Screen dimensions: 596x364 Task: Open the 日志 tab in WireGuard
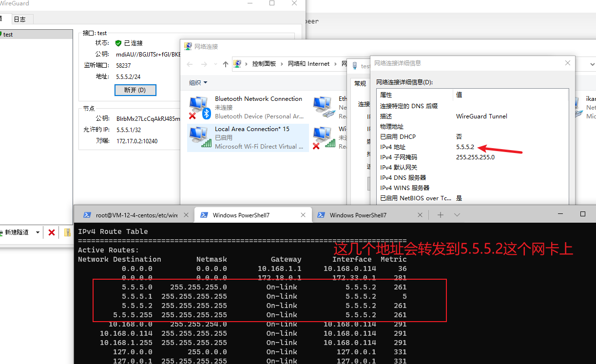coord(20,19)
